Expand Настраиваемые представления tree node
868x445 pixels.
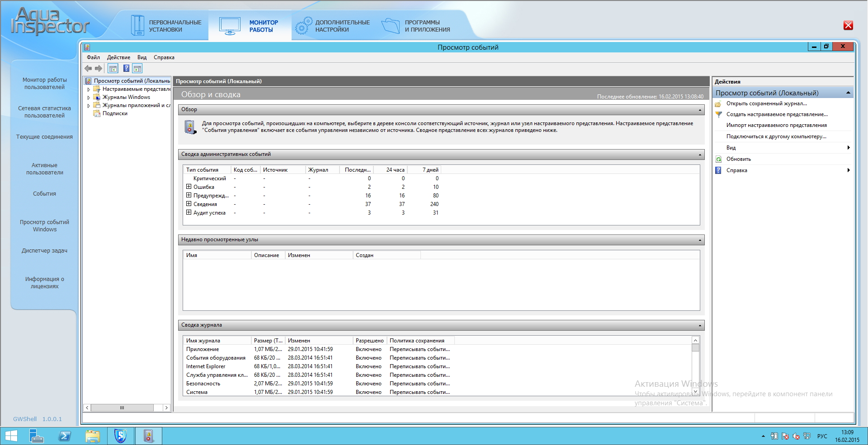(x=89, y=89)
